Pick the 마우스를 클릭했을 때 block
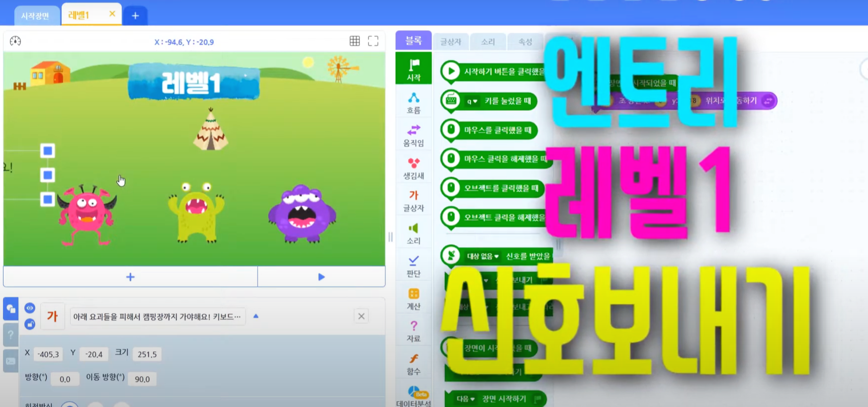The width and height of the screenshot is (868, 407). [x=489, y=130]
